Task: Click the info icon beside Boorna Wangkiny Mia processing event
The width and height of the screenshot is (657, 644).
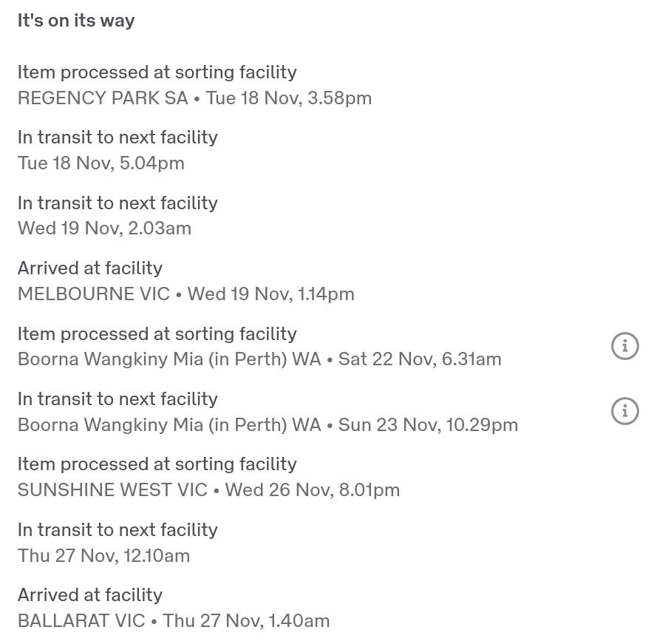Action: point(624,345)
